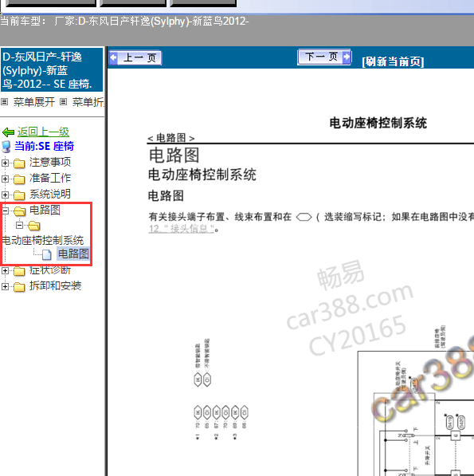Open 拆卸和安装 tree item

55,285
